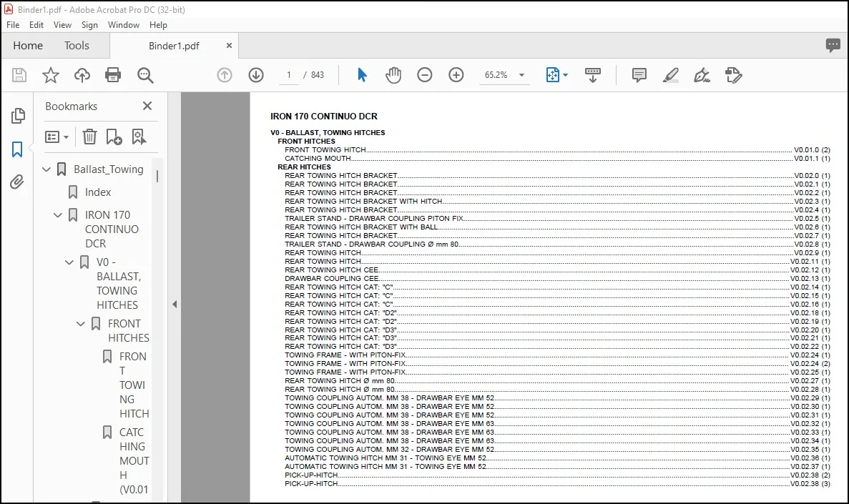The height and width of the screenshot is (504, 849).
Task: Zoom out with minus icon
Action: tap(425, 75)
